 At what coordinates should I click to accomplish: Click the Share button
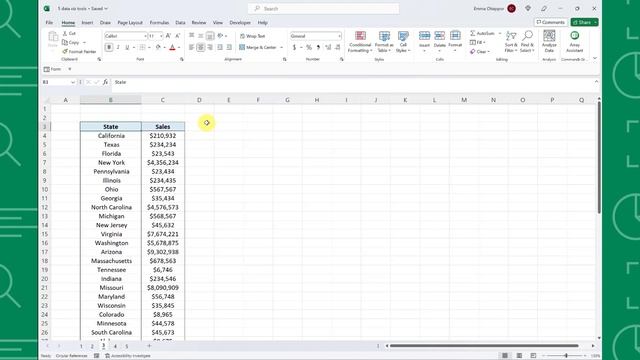tap(584, 22)
